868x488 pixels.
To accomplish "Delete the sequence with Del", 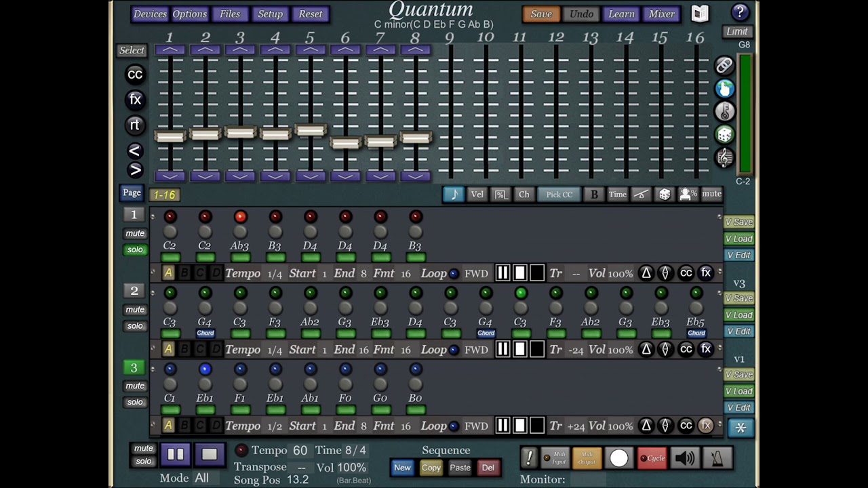I will pos(488,468).
